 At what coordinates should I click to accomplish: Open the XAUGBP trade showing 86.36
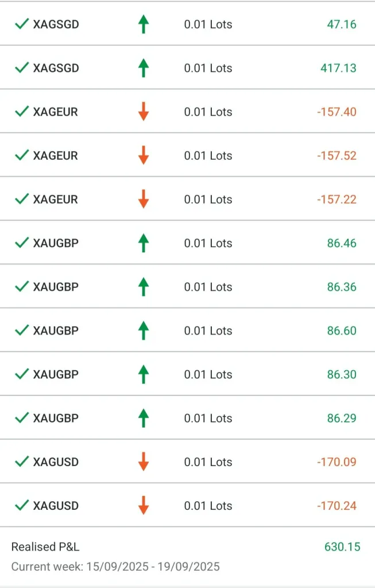56,287
